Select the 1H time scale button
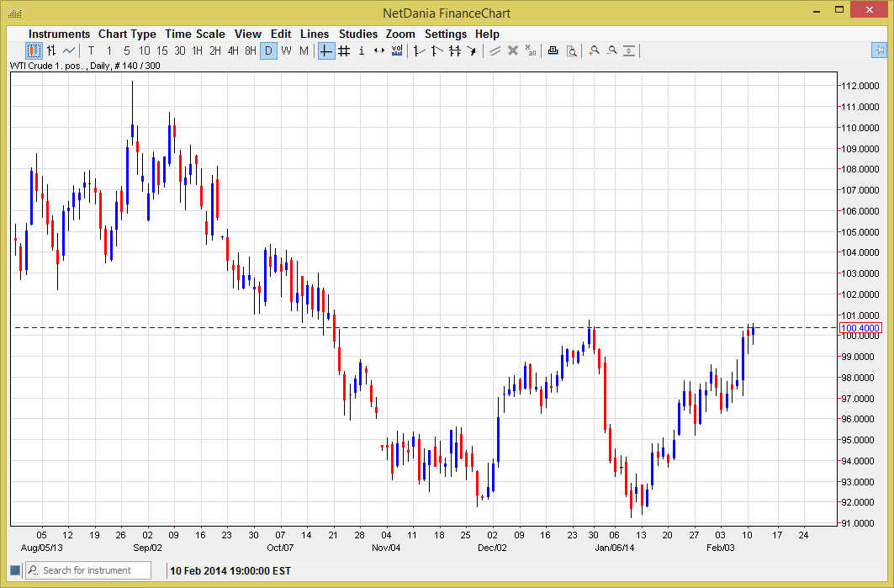 click(198, 50)
